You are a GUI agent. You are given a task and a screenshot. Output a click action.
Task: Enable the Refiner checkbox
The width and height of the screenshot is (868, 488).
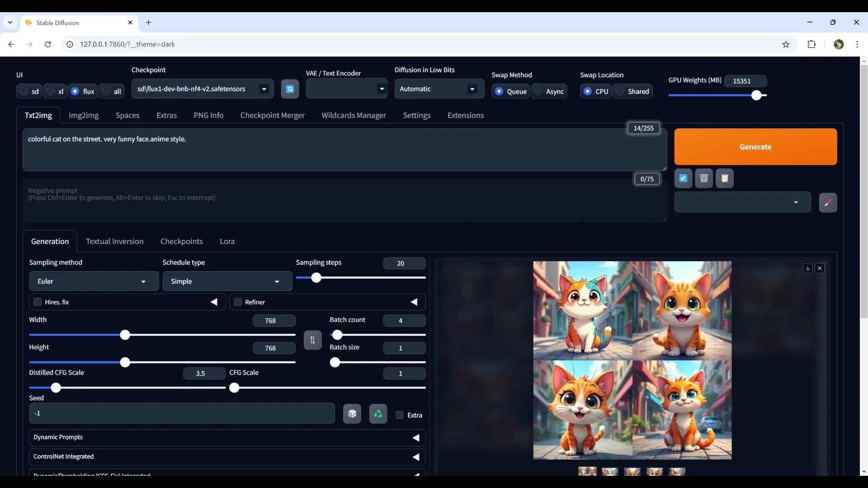pyautogui.click(x=237, y=302)
